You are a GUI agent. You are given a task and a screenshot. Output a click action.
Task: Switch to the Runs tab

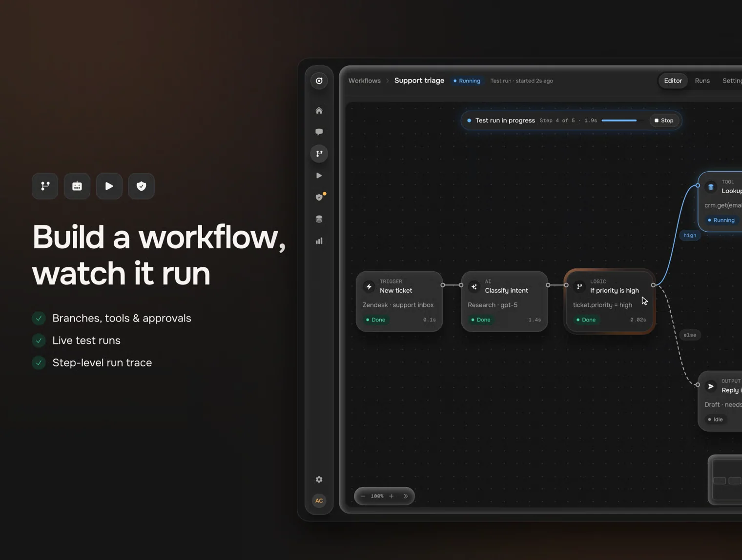click(702, 81)
